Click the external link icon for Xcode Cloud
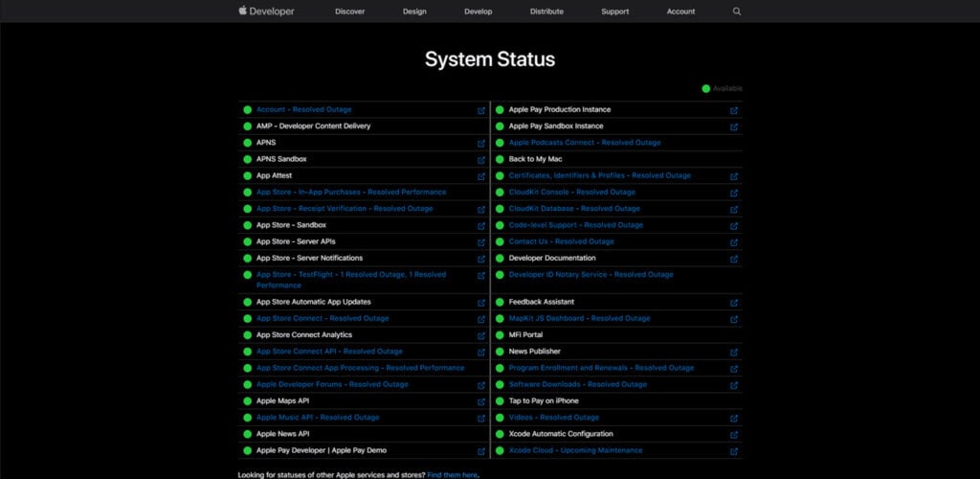Viewport: 980px width, 479px height. [734, 451]
